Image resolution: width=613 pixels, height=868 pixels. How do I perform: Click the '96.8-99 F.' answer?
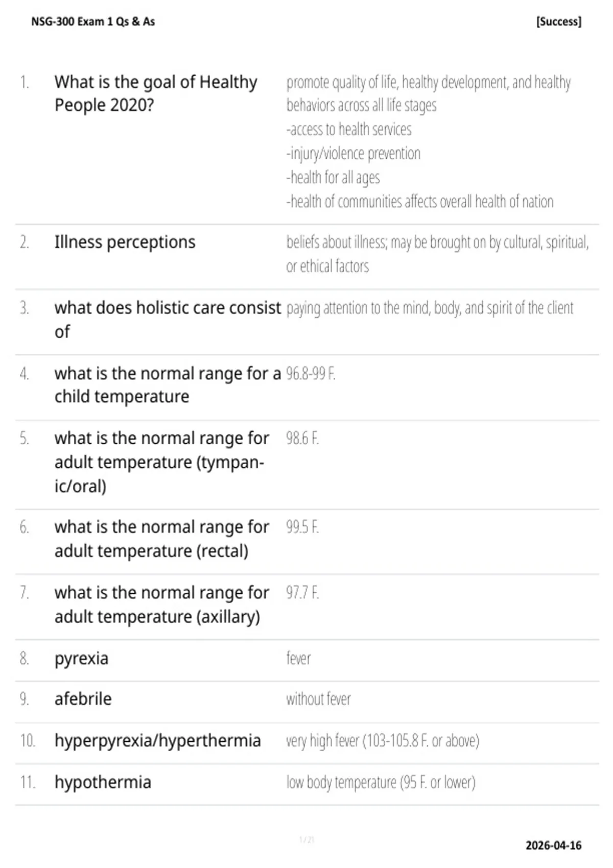coord(311,374)
